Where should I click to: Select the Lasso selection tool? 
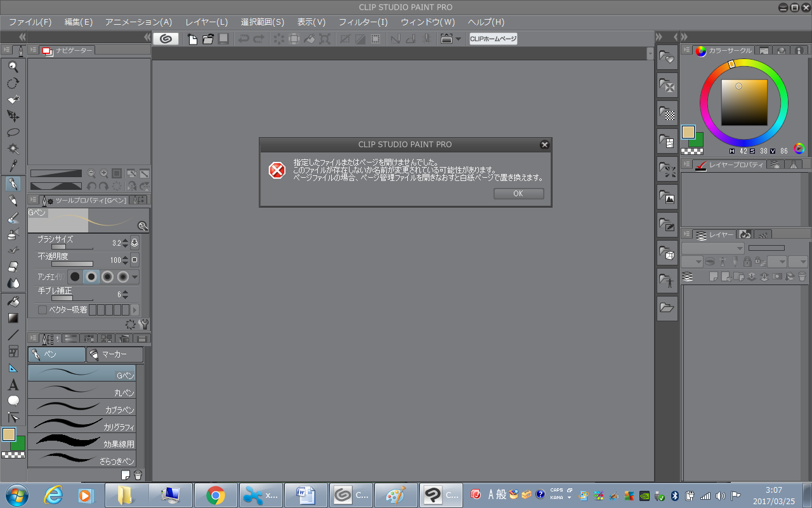coord(13,133)
